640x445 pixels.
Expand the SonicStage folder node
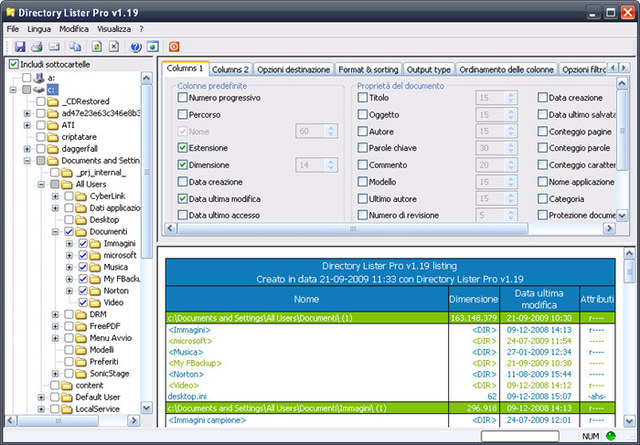pyautogui.click(x=55, y=374)
